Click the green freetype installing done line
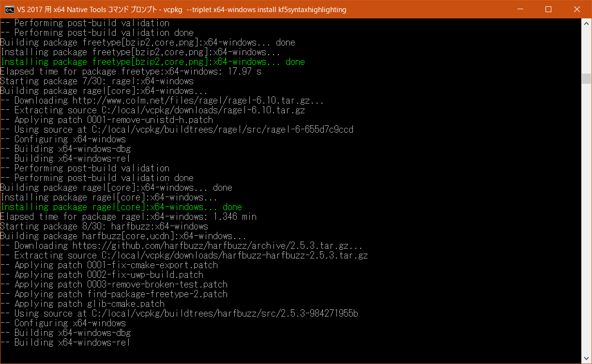The width and height of the screenshot is (592, 364). [x=152, y=62]
